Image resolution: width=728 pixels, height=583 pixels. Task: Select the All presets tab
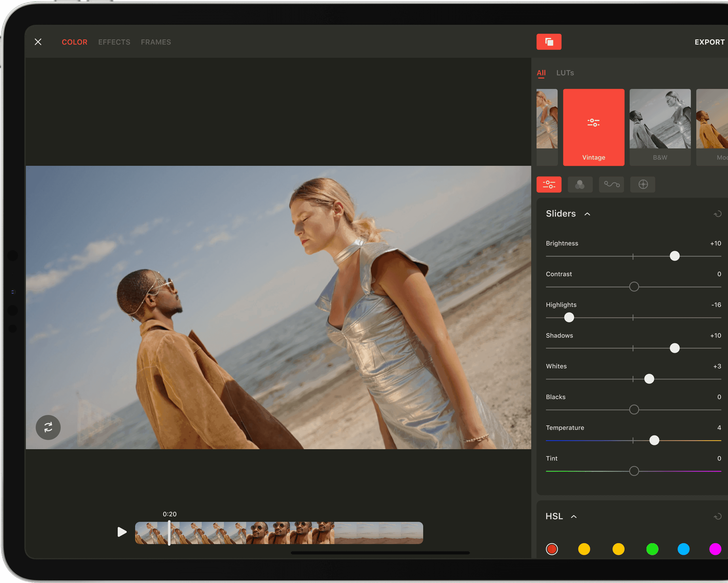click(541, 73)
